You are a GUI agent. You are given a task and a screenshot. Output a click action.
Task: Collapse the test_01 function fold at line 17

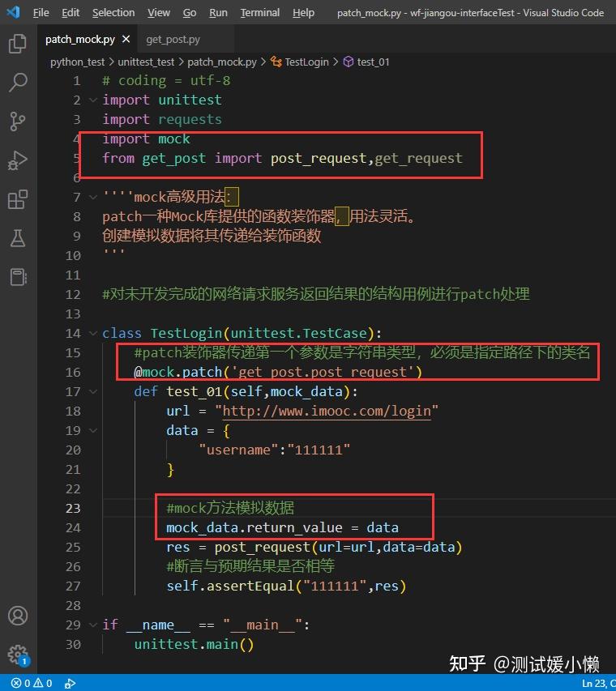[x=93, y=392]
